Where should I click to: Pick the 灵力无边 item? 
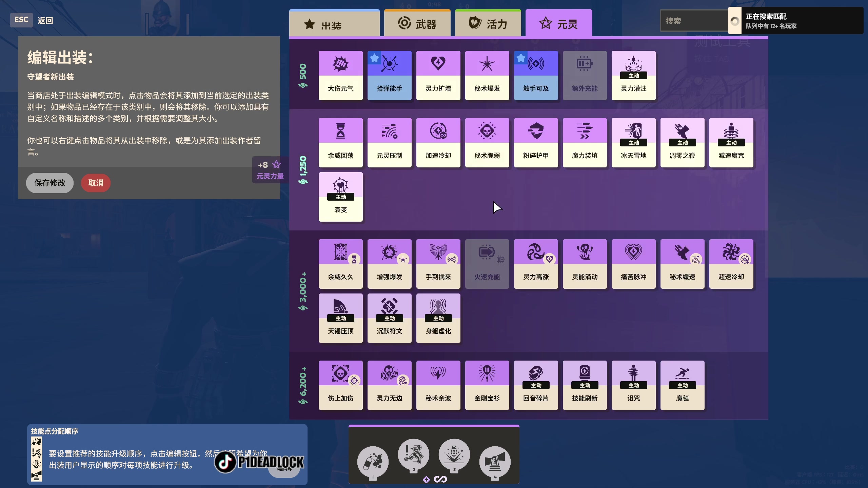coord(389,385)
